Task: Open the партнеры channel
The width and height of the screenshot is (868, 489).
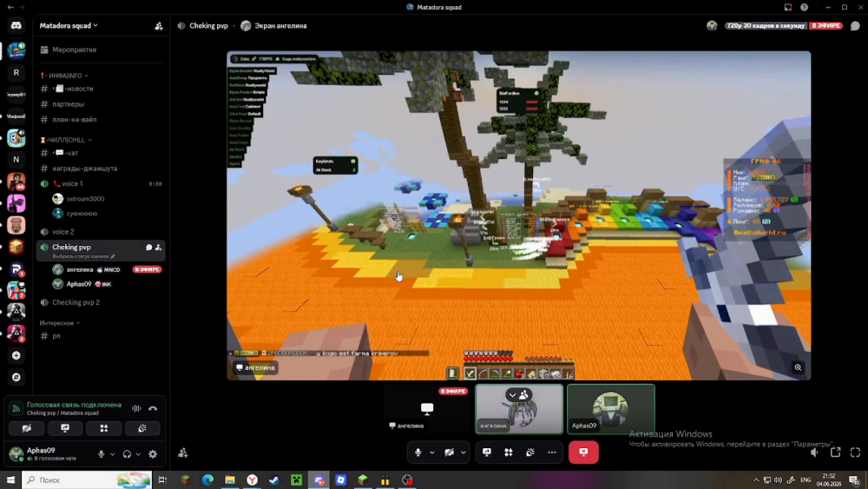Action: point(101,104)
